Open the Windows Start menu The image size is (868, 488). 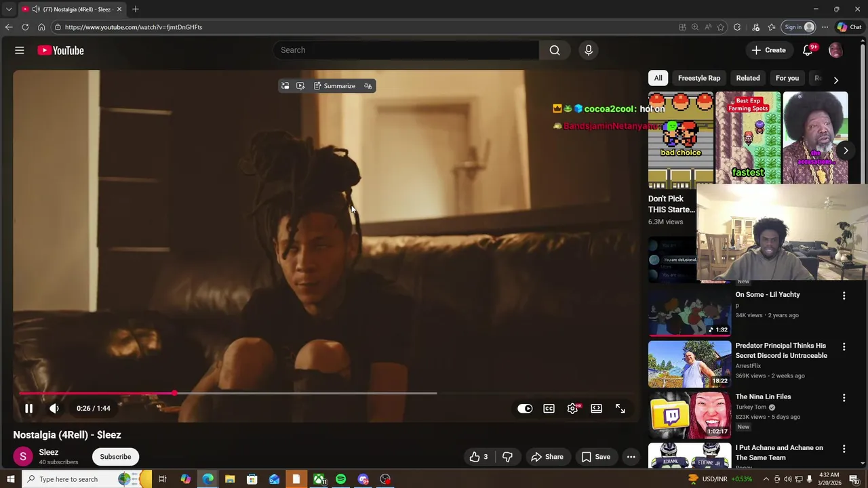10,479
